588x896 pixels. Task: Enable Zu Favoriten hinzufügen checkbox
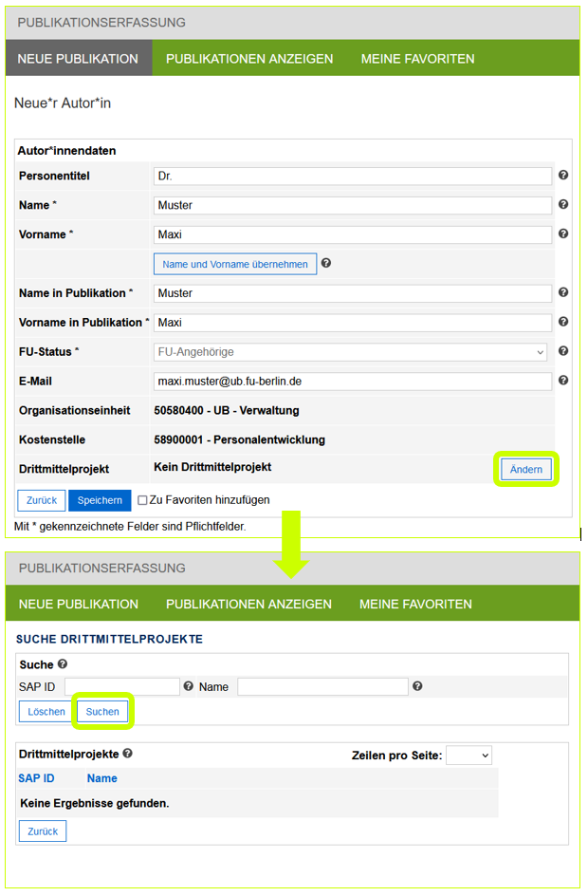point(142,500)
